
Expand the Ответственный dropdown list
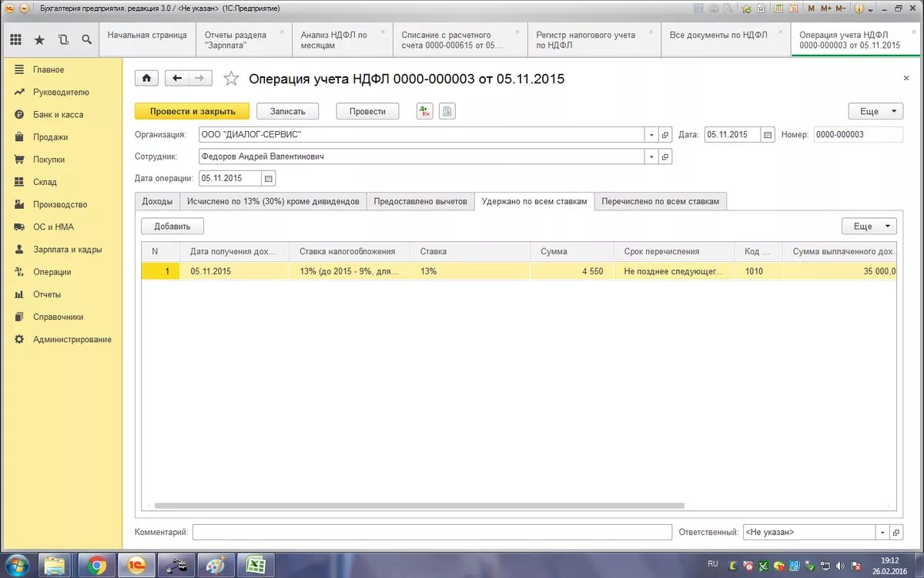882,532
